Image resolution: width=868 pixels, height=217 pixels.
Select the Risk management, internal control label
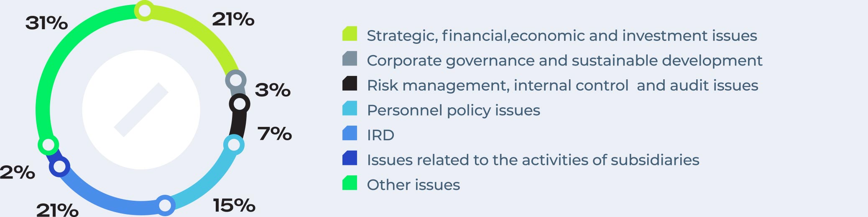coord(562,86)
